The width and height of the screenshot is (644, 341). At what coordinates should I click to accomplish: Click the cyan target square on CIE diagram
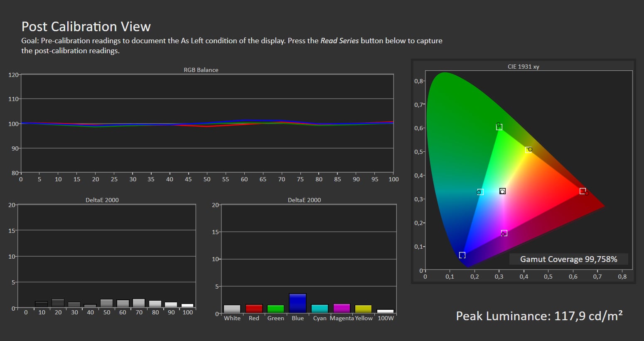coord(481,192)
